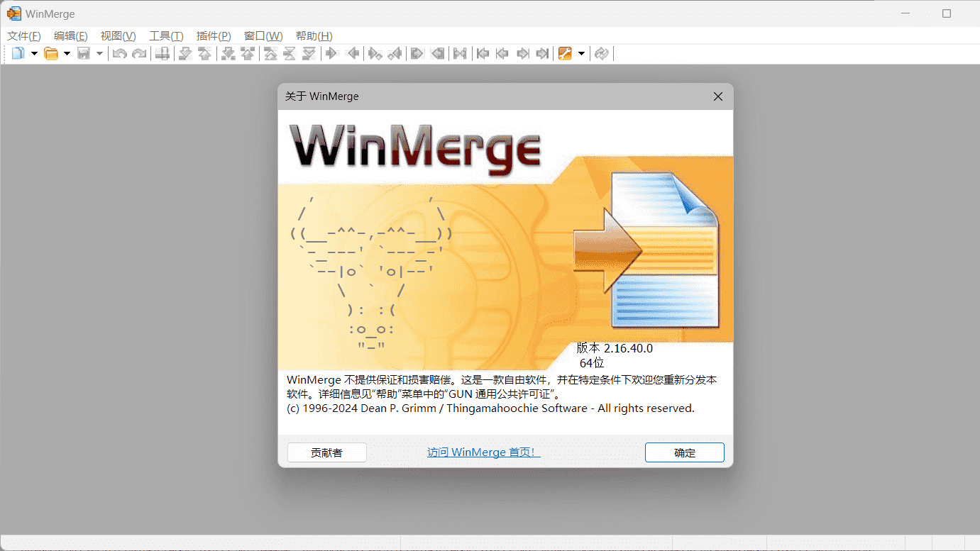980x551 pixels.
Task: Click the All Right toolbar icon
Action: click(418, 53)
